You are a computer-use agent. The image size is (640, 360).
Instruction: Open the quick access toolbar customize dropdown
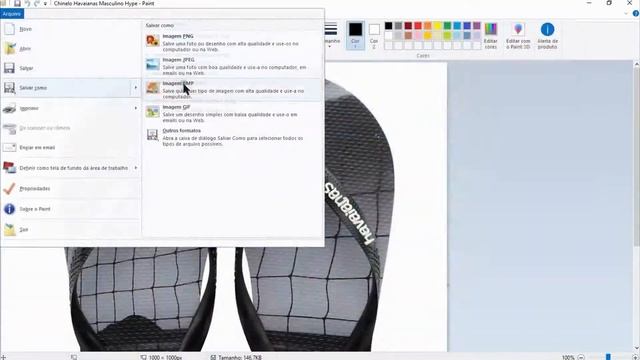click(x=45, y=4)
